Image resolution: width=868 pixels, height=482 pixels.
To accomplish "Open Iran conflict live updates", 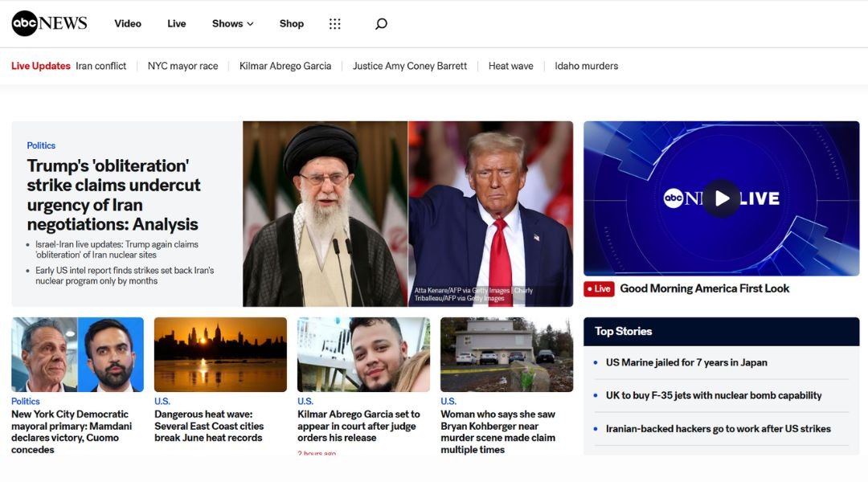I will 100,66.
